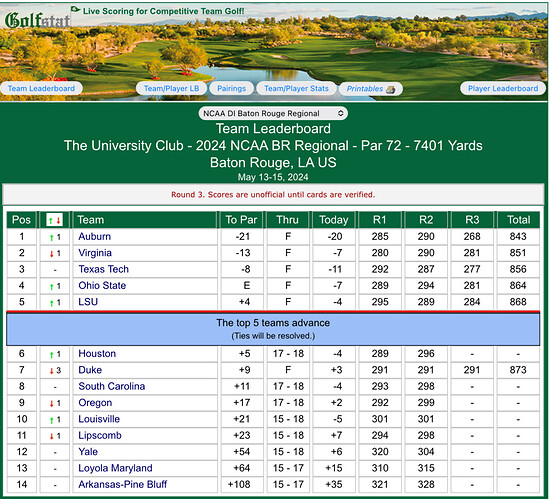Click the Golfstat logo
This screenshot has height=499, width=549.
pyautogui.click(x=38, y=20)
